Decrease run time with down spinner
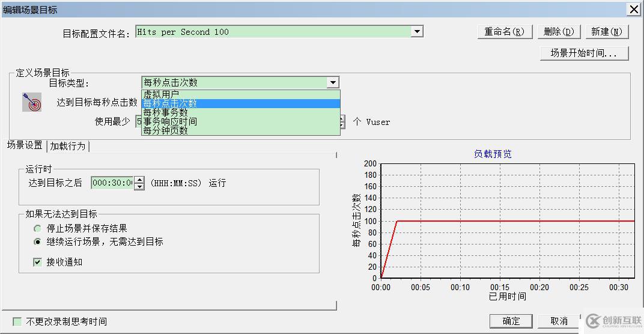 coord(139,186)
